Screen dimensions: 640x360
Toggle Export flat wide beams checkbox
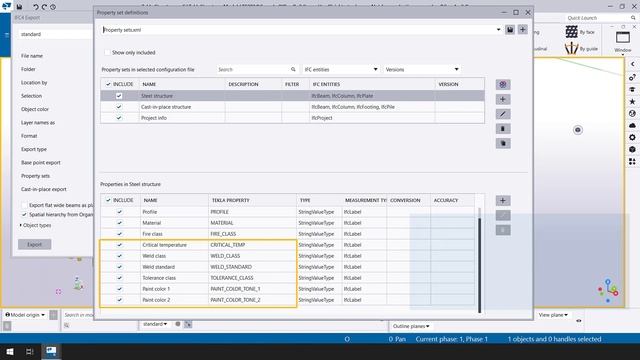[x=24, y=205]
